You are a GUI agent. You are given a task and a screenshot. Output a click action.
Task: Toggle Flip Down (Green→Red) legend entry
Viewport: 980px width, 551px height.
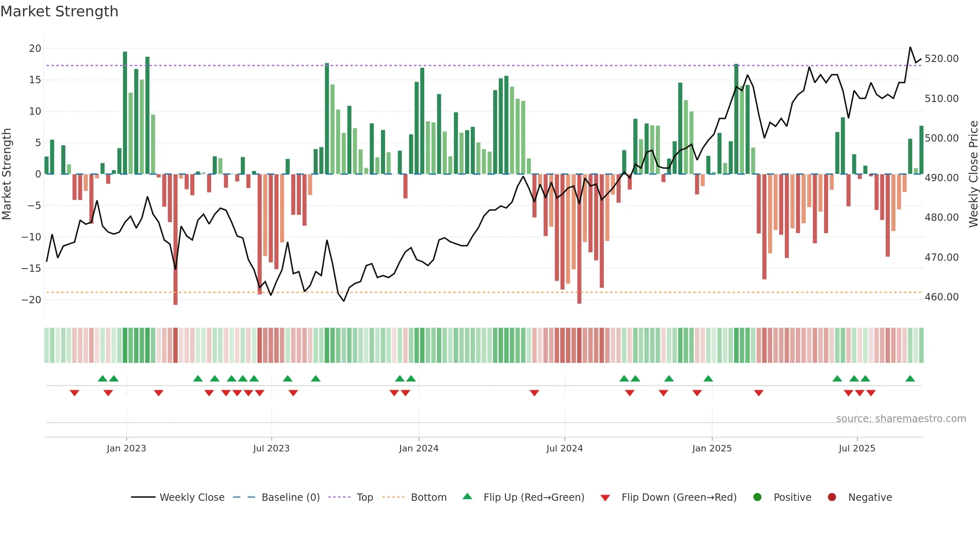pos(668,497)
